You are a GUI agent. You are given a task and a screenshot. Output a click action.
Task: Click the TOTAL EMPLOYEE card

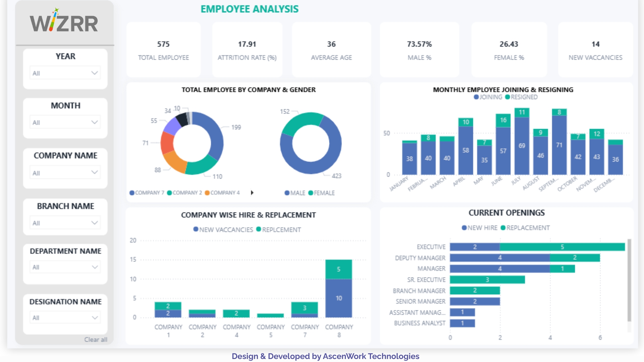(x=163, y=50)
